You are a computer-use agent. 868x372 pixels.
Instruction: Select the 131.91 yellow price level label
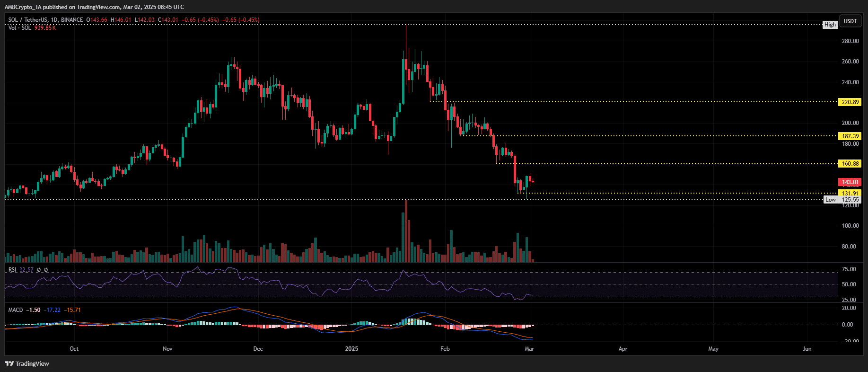pyautogui.click(x=850, y=193)
